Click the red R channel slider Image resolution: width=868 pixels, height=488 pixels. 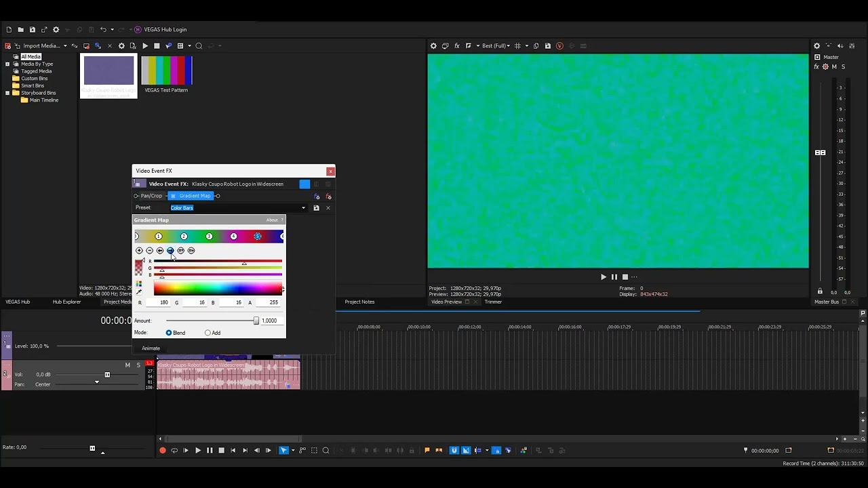coord(218,262)
